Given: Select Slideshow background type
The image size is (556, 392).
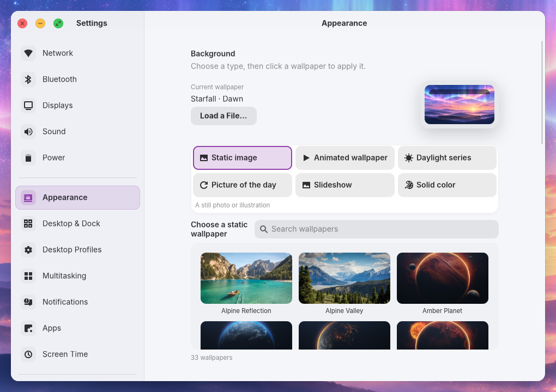Looking at the screenshot, I should pyautogui.click(x=345, y=185).
